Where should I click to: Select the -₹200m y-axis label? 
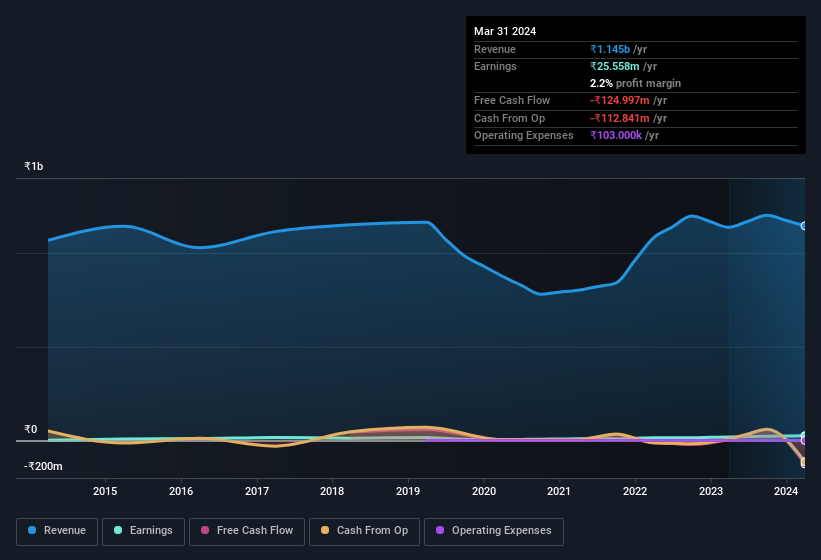[43, 466]
